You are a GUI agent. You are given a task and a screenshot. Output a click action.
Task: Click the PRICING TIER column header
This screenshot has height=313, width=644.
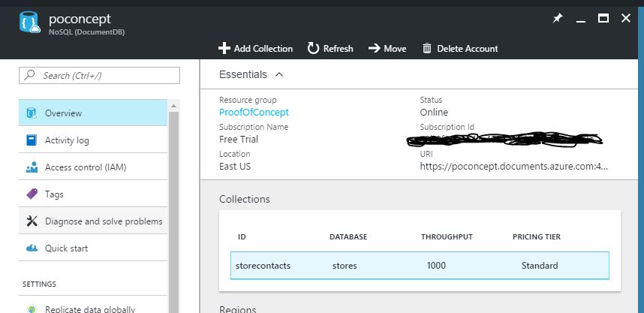pos(537,237)
